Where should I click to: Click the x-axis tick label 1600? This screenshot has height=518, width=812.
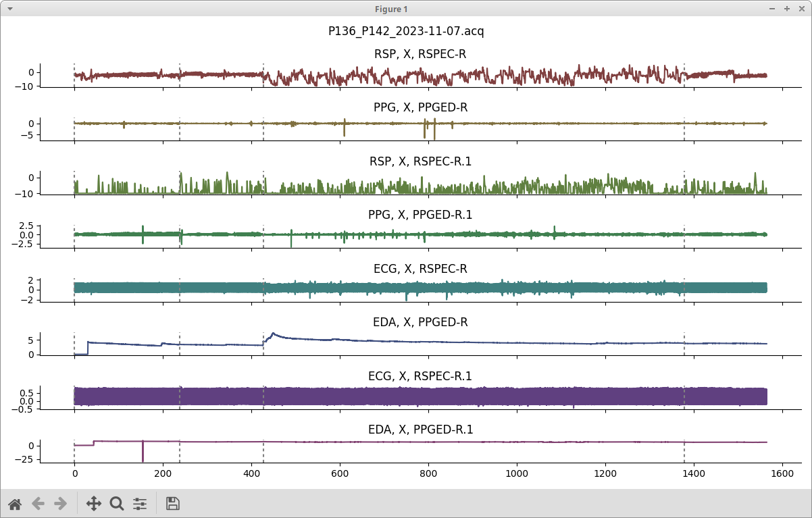[x=783, y=474]
